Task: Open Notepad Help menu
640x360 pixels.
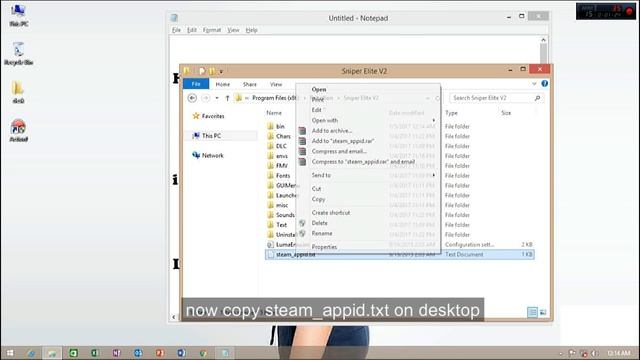Action: pyautogui.click(x=251, y=30)
